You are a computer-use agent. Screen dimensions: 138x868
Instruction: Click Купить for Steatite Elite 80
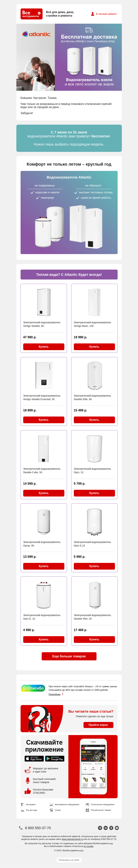tap(94, 420)
